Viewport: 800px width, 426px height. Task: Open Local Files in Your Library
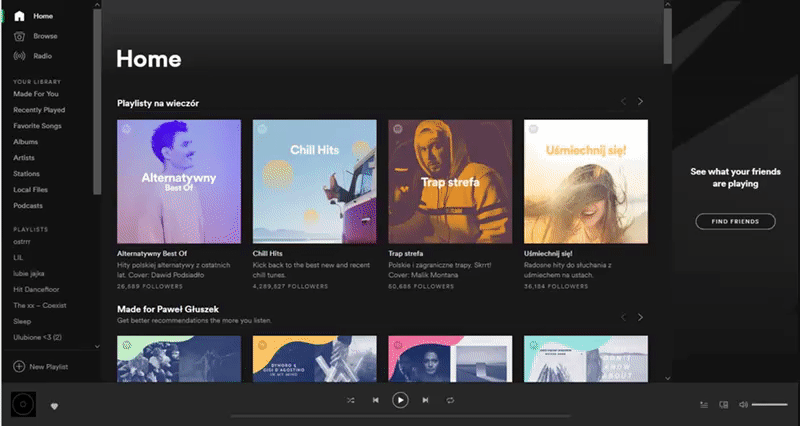(31, 189)
